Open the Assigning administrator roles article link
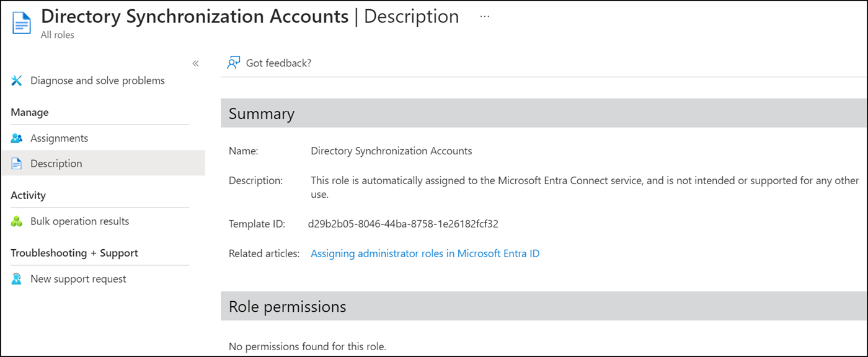 [425, 253]
